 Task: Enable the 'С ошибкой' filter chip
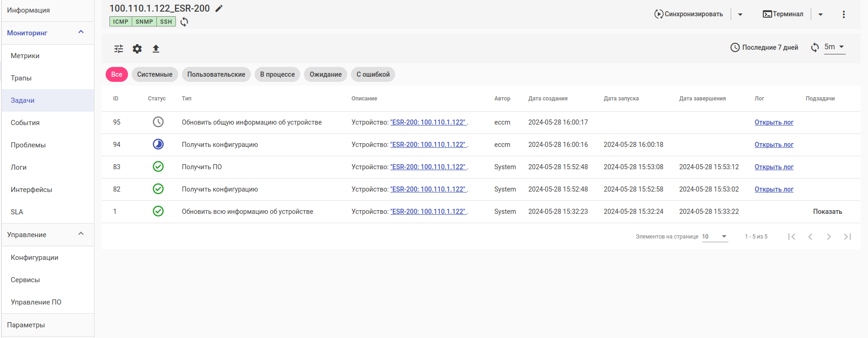coord(373,74)
